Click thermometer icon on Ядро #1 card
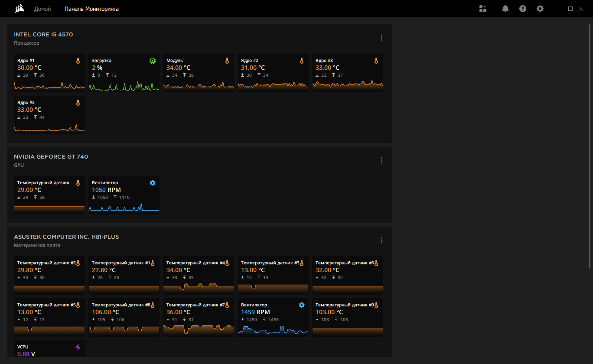The width and height of the screenshot is (593, 364). (x=78, y=61)
